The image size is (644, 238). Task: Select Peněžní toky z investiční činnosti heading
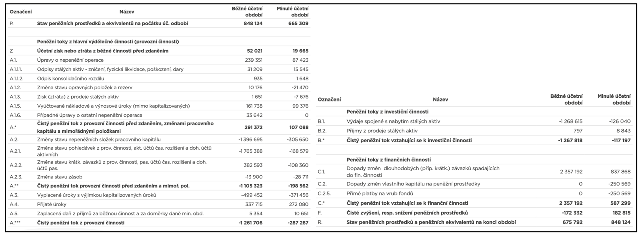(387, 112)
